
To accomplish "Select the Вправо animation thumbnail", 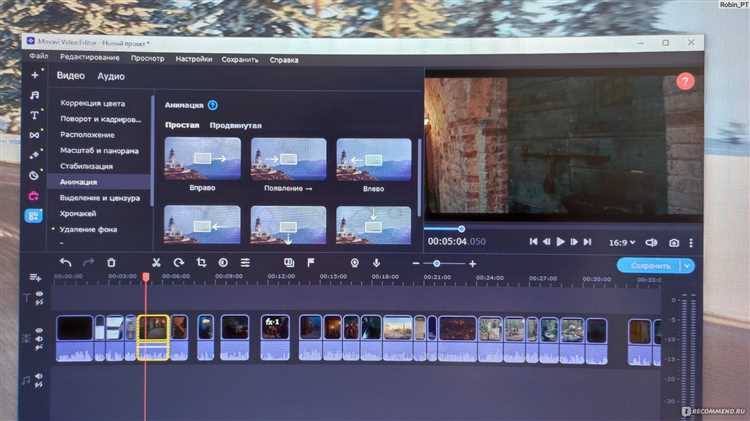I will pyautogui.click(x=203, y=157).
